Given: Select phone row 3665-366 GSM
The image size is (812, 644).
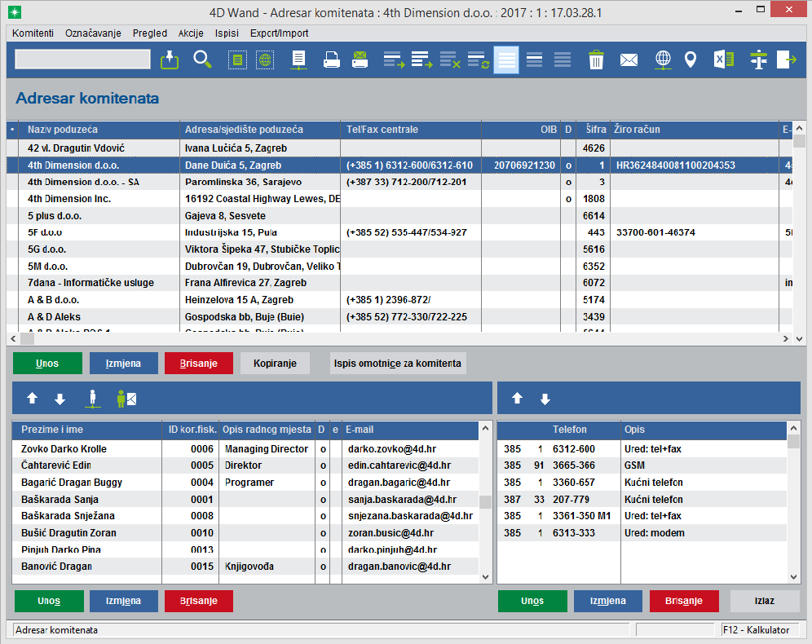Looking at the screenshot, I should pos(642,465).
